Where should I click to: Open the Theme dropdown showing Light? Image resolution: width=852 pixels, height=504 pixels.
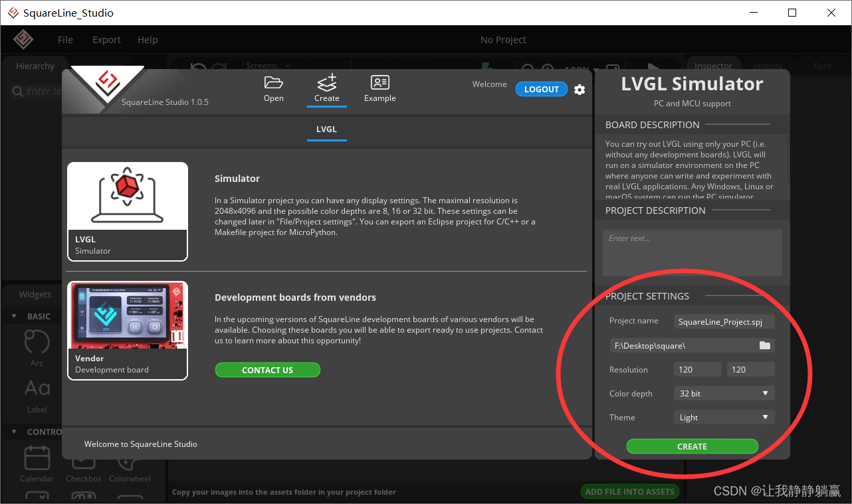click(724, 417)
